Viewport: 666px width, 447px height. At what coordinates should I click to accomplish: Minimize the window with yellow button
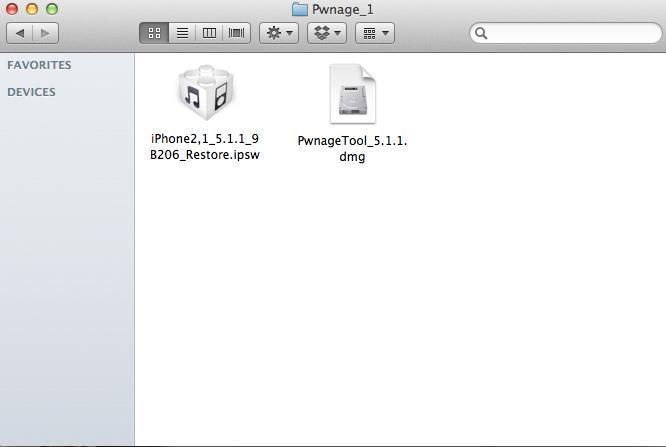tap(32, 9)
